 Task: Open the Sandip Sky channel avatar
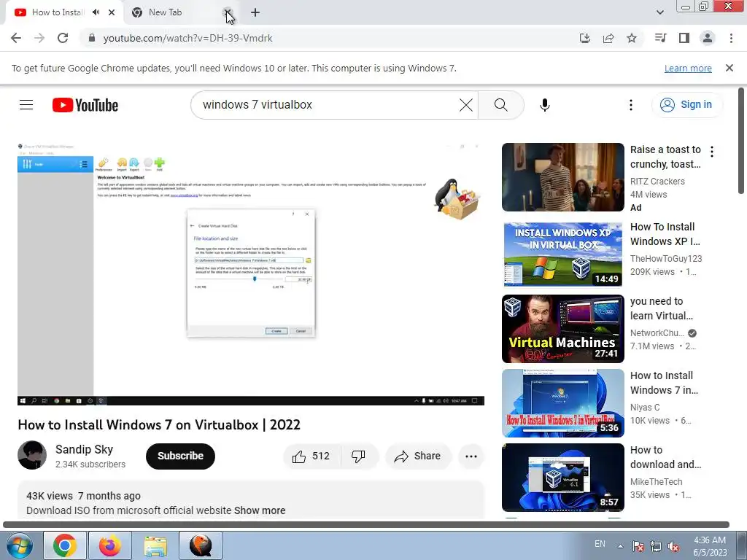point(32,455)
